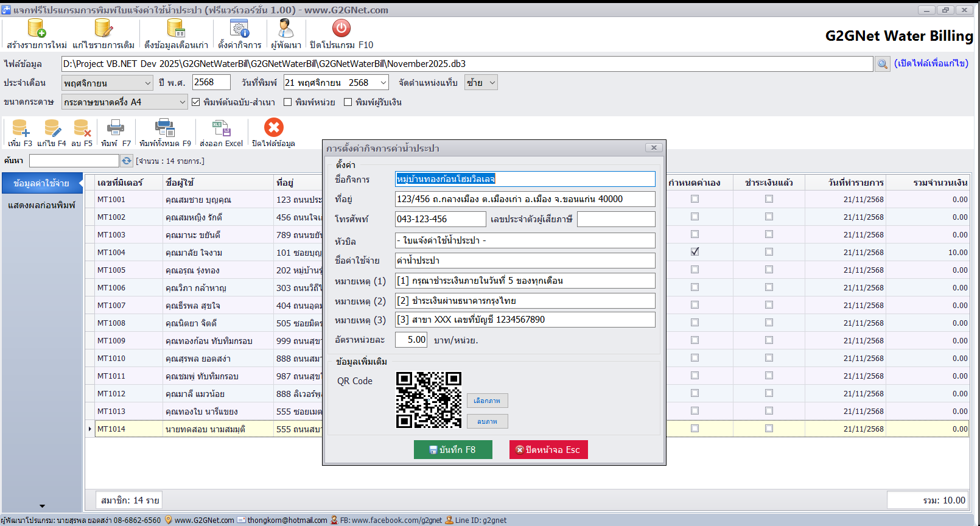Open the month dropdown showing พฤศจิกายน
This screenshot has height=526, width=980.
(107, 83)
